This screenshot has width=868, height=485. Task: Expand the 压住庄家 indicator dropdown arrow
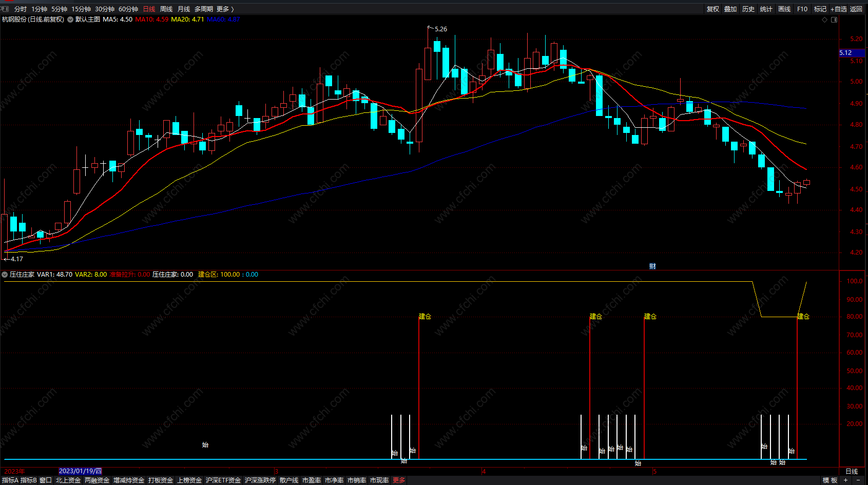[5, 275]
